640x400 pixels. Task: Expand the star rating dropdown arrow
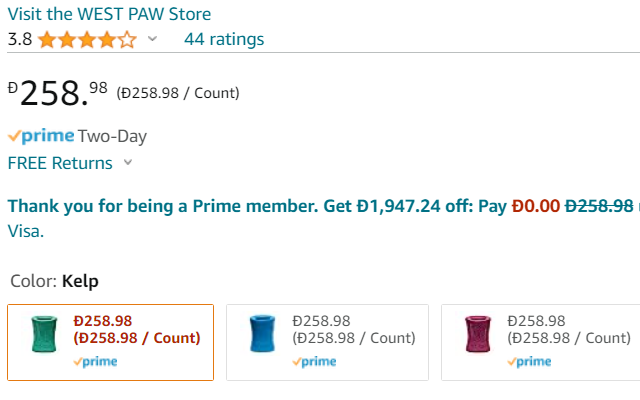pyautogui.click(x=152, y=39)
